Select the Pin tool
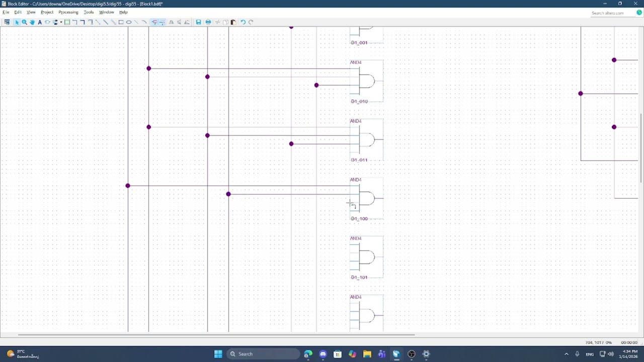 click(x=55, y=22)
